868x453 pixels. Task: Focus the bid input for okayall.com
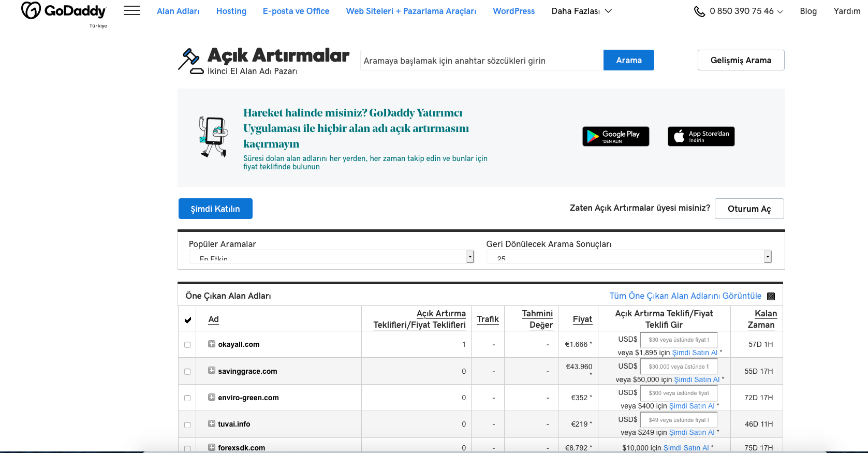coord(679,340)
